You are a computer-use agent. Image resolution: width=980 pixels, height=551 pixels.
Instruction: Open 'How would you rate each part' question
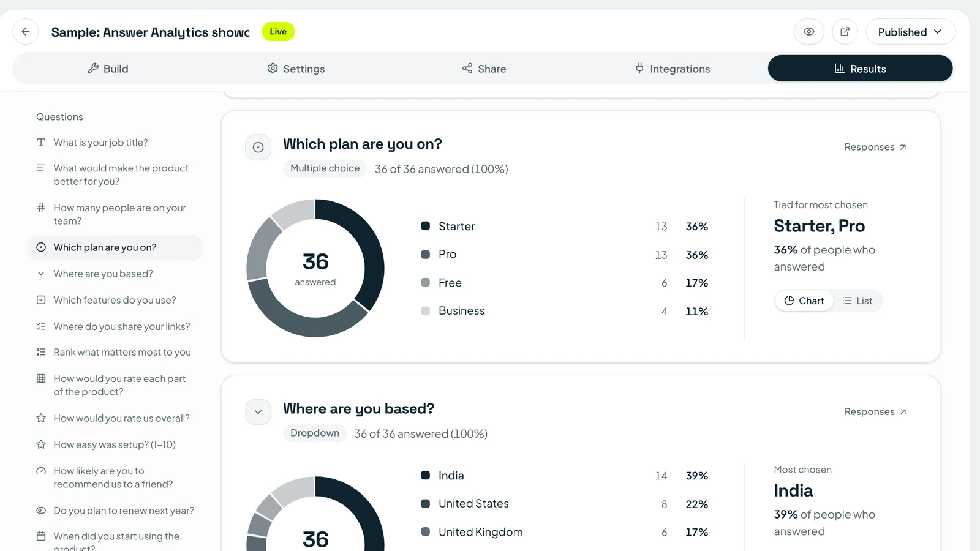(x=115, y=385)
